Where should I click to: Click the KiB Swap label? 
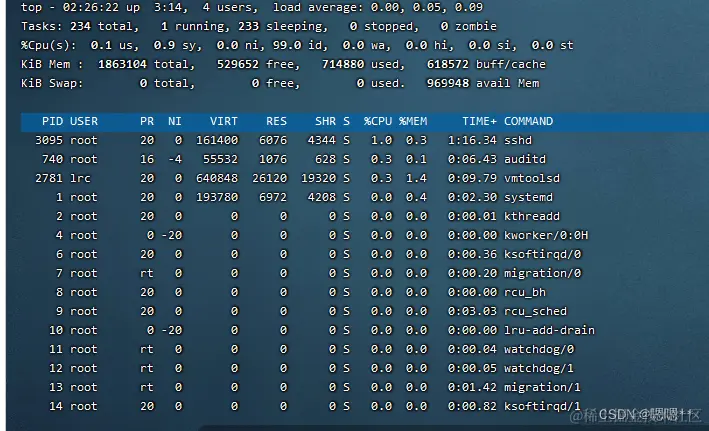point(52,83)
